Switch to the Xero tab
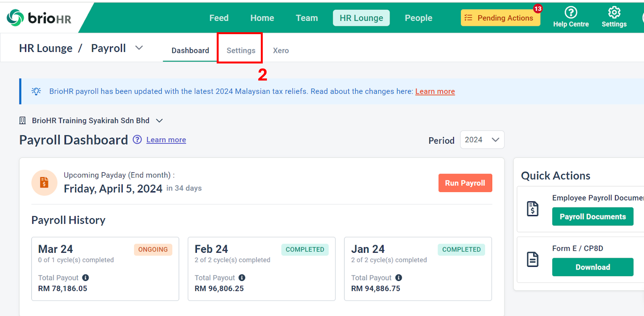The height and width of the screenshot is (316, 644). (281, 51)
